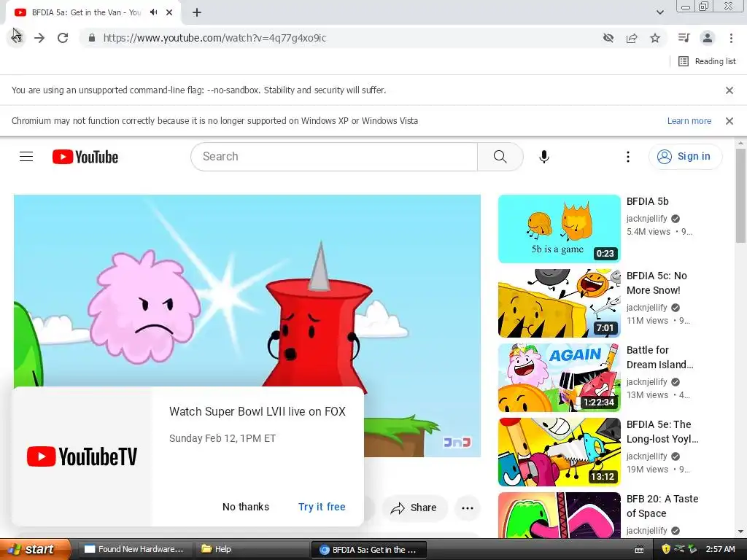The image size is (747, 560).
Task: Share the video with Share button
Action: tap(414, 507)
